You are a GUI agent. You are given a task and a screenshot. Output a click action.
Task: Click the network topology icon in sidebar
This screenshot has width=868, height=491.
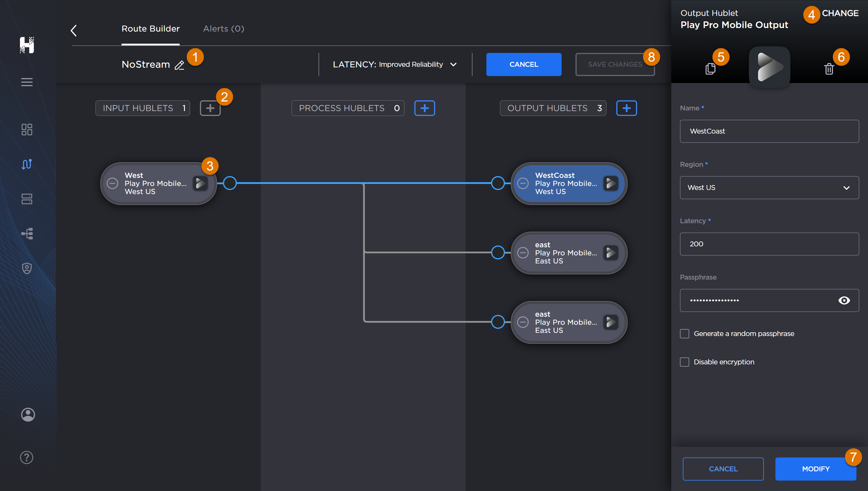[27, 233]
